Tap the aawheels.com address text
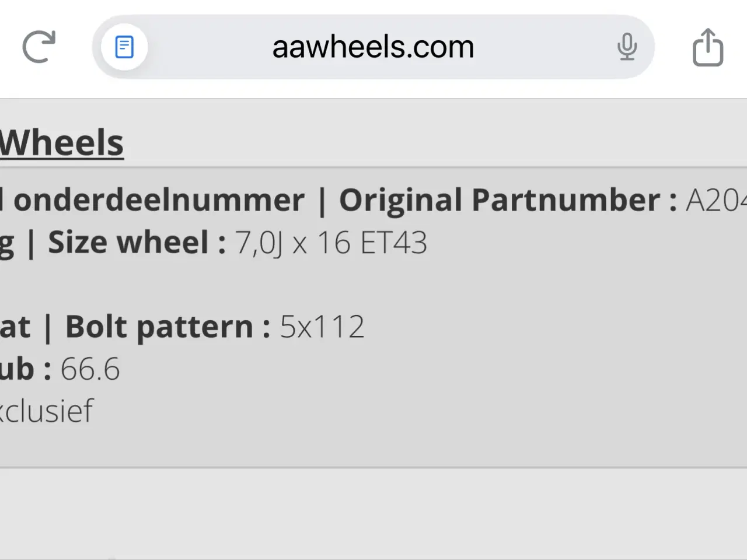747x560 pixels. click(373, 47)
